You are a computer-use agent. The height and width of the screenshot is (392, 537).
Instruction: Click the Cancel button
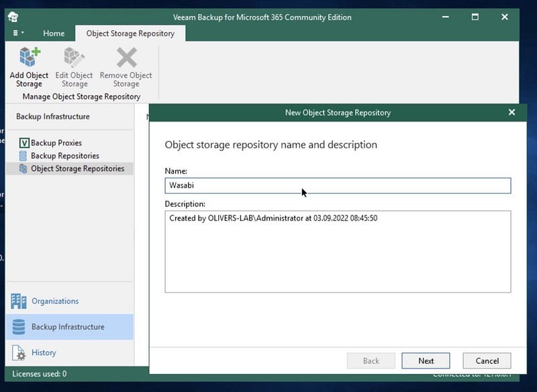(487, 361)
